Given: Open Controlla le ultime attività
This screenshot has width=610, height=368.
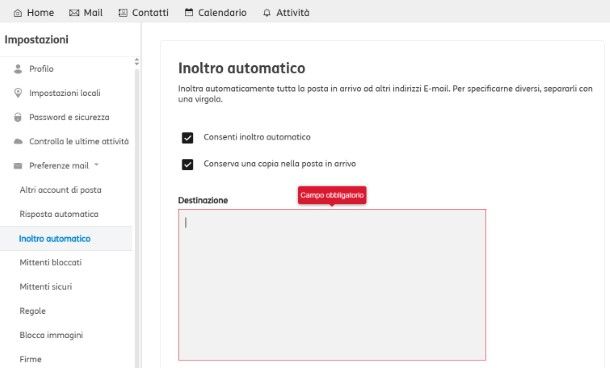Looking at the screenshot, I should pyautogui.click(x=79, y=141).
